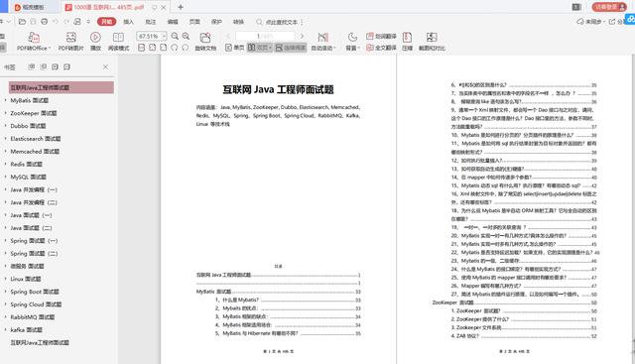Expand the Dubbo 面试题 bookmark
The width and height of the screenshot is (635, 364).
pos(5,126)
